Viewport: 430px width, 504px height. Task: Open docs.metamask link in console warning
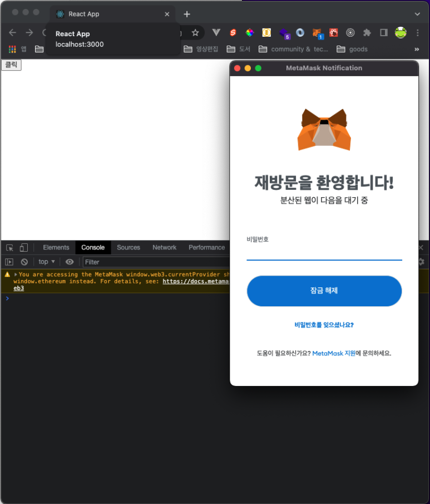tap(196, 281)
